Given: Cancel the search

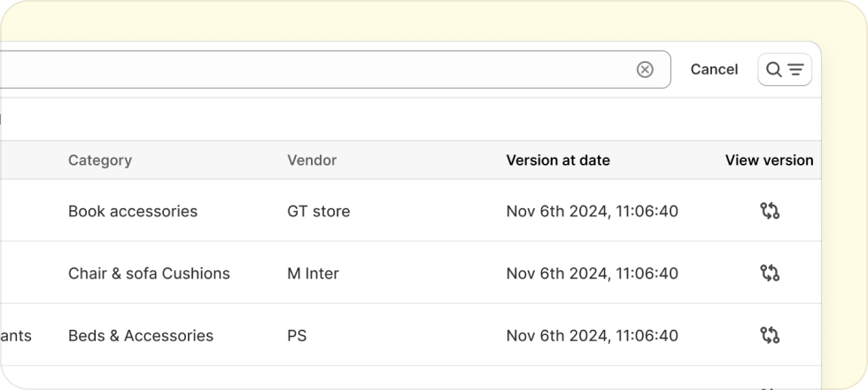Looking at the screenshot, I should (714, 69).
